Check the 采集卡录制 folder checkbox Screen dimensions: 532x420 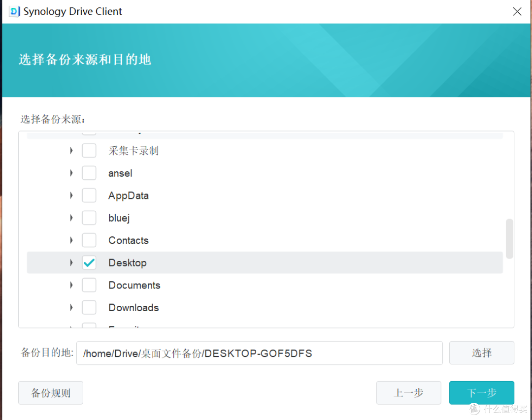pyautogui.click(x=89, y=150)
